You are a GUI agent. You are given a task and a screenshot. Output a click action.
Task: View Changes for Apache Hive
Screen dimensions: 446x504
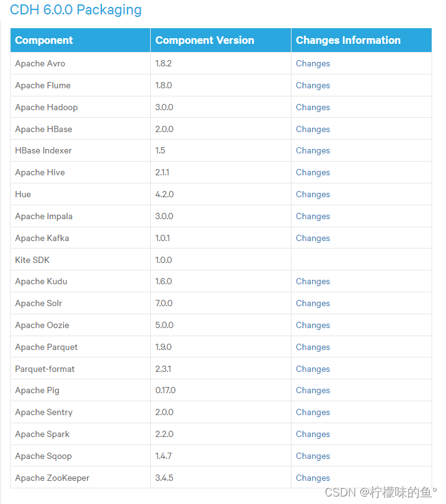coord(313,173)
